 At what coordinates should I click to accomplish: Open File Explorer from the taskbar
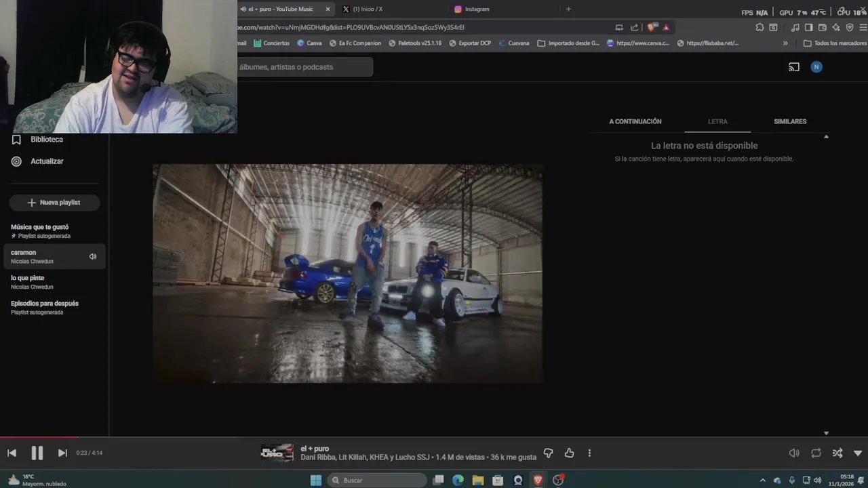click(478, 480)
